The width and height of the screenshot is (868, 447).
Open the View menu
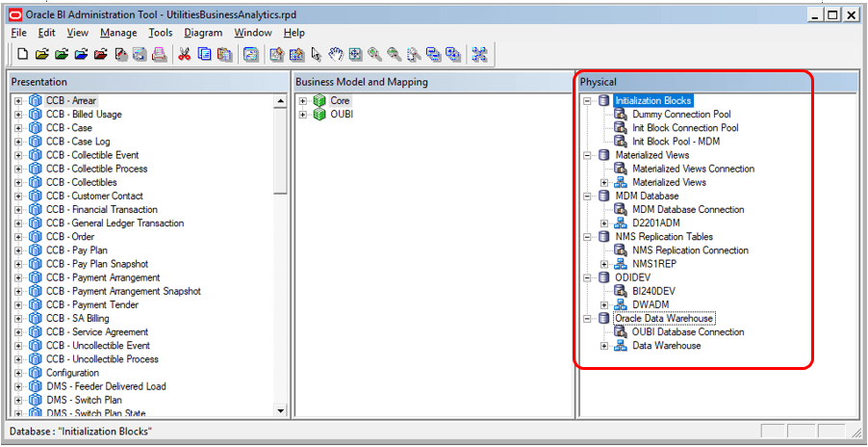point(78,33)
